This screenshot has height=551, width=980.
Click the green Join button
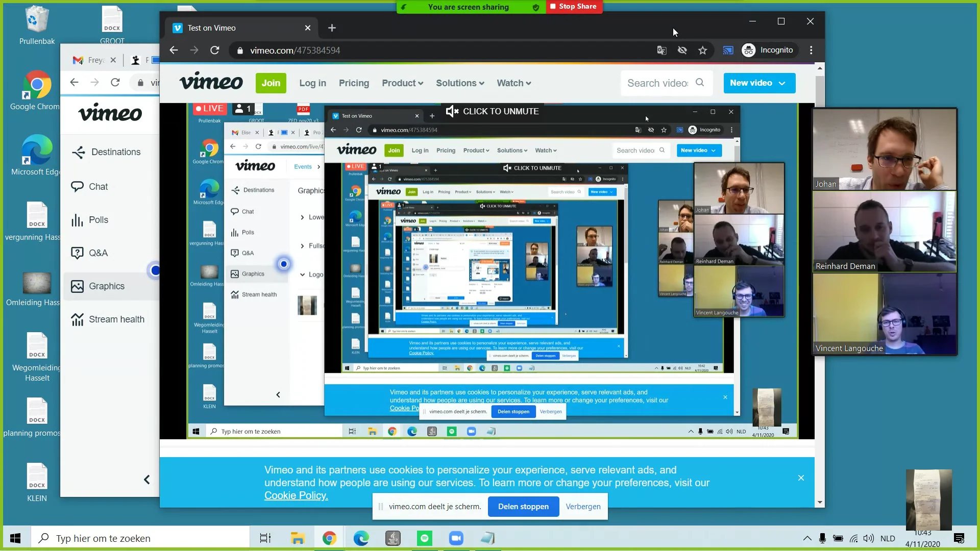[x=271, y=83]
